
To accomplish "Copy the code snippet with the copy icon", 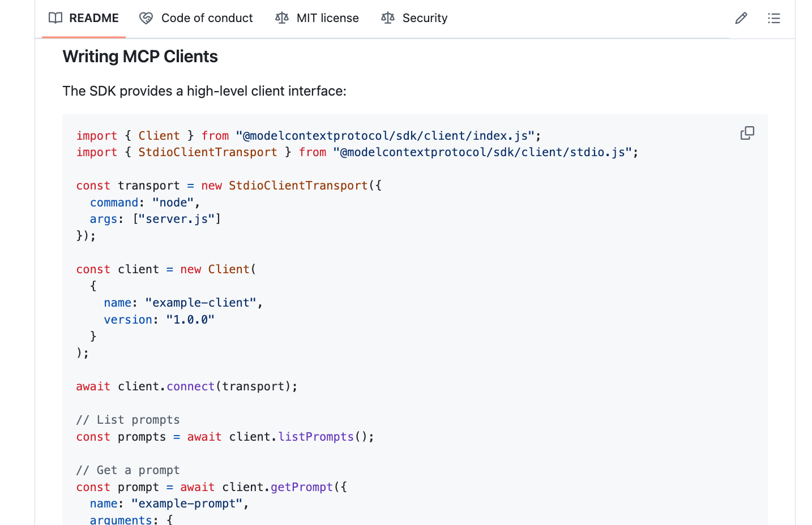I will pyautogui.click(x=747, y=132).
